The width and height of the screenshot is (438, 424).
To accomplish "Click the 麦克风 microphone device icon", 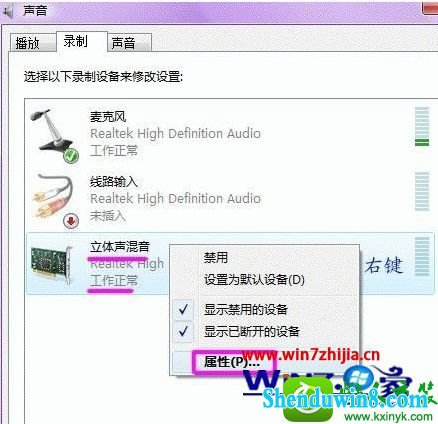I will click(55, 136).
